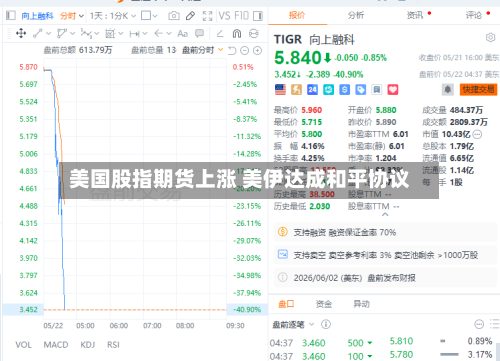
Task: Open quote settings gear icon
Action: point(490,38)
